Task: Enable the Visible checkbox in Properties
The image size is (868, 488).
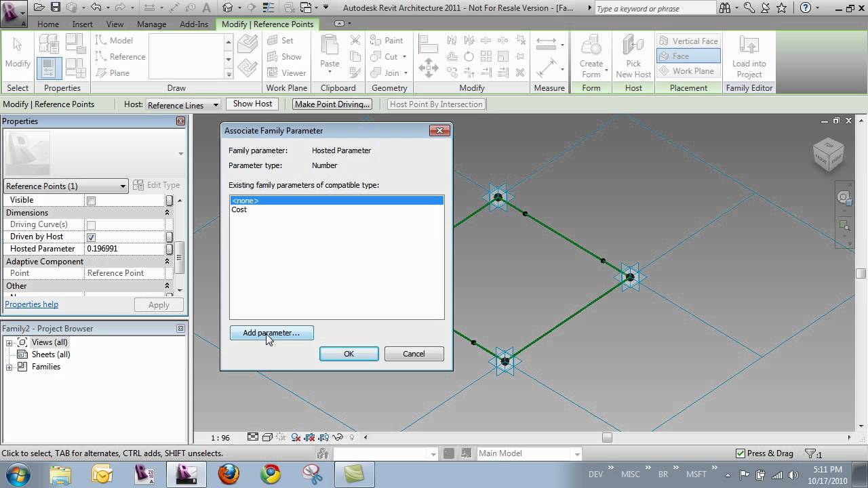Action: point(92,200)
